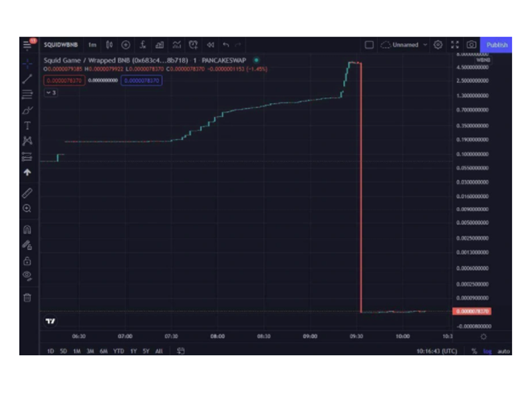Select the Fibonacci retracement lines tool
532x399 pixels.
pyautogui.click(x=27, y=94)
